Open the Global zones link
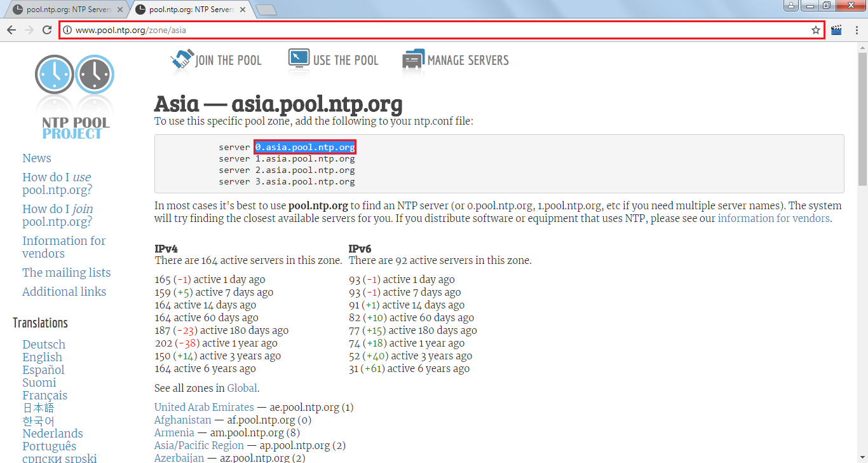Screen dimensions: 868x463 [x=242, y=388]
